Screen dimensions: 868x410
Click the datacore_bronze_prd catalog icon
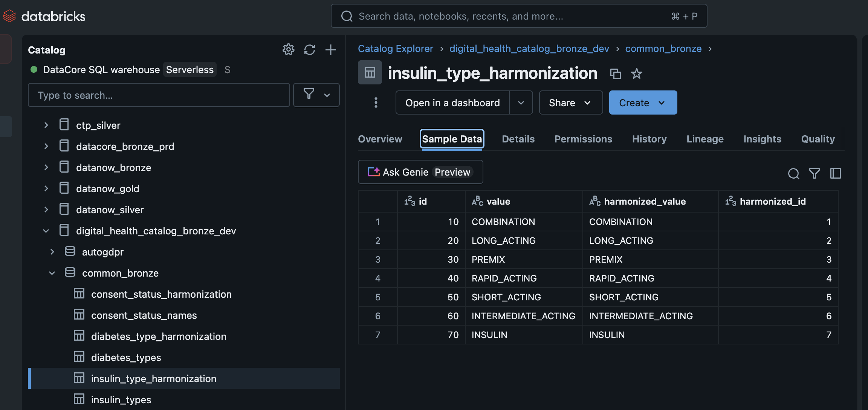(x=64, y=146)
